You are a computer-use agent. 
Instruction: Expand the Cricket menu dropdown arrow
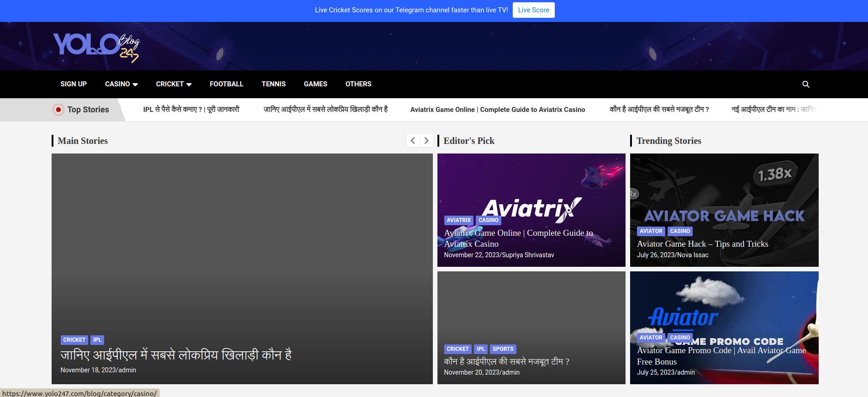(x=189, y=85)
